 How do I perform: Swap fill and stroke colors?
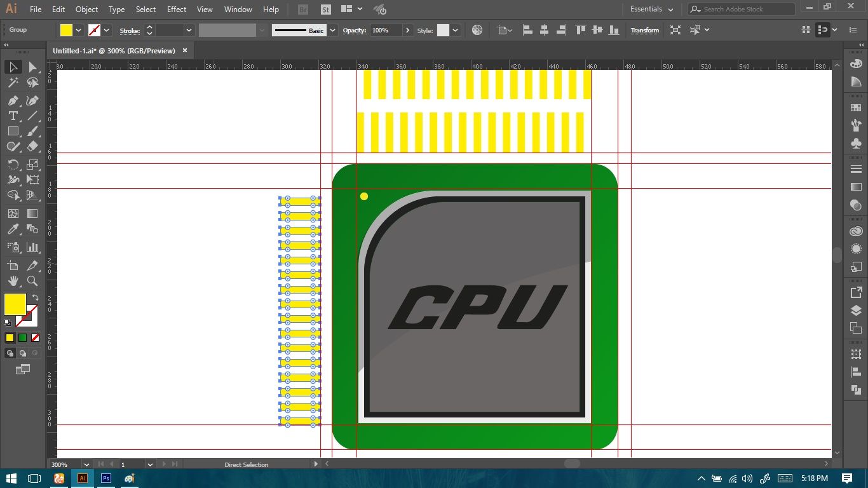pos(36,297)
